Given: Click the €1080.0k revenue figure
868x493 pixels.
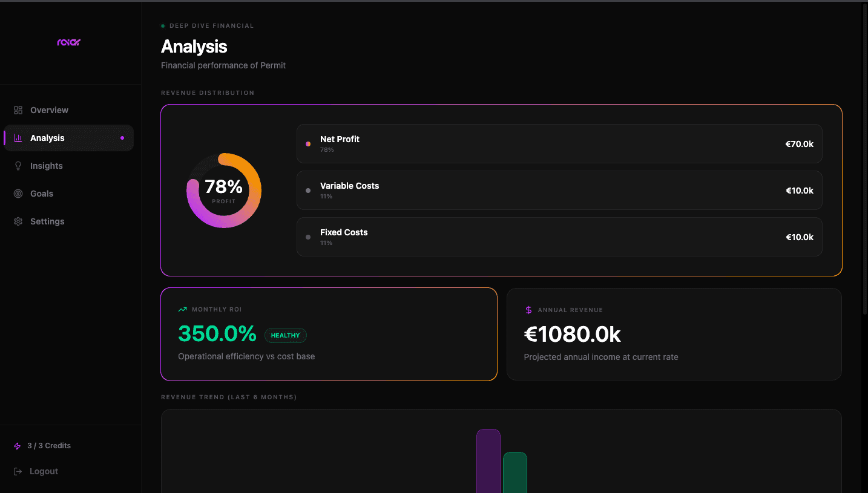Looking at the screenshot, I should 572,335.
